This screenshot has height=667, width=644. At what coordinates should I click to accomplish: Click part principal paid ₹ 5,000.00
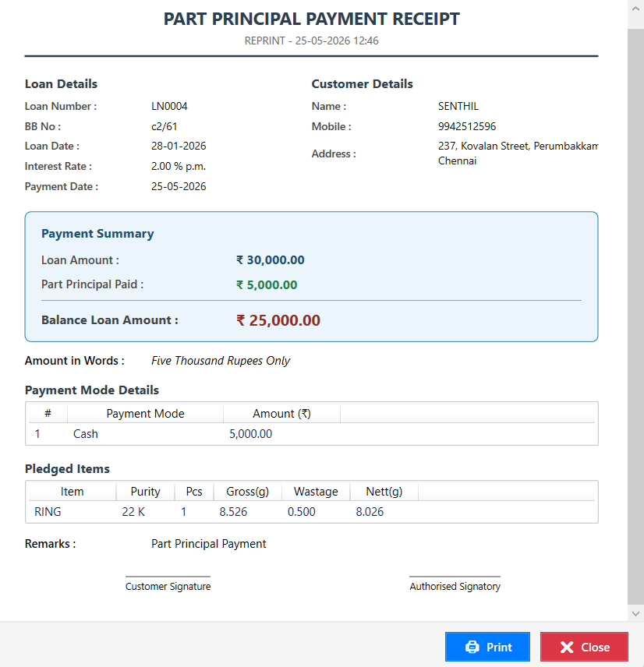click(x=267, y=284)
